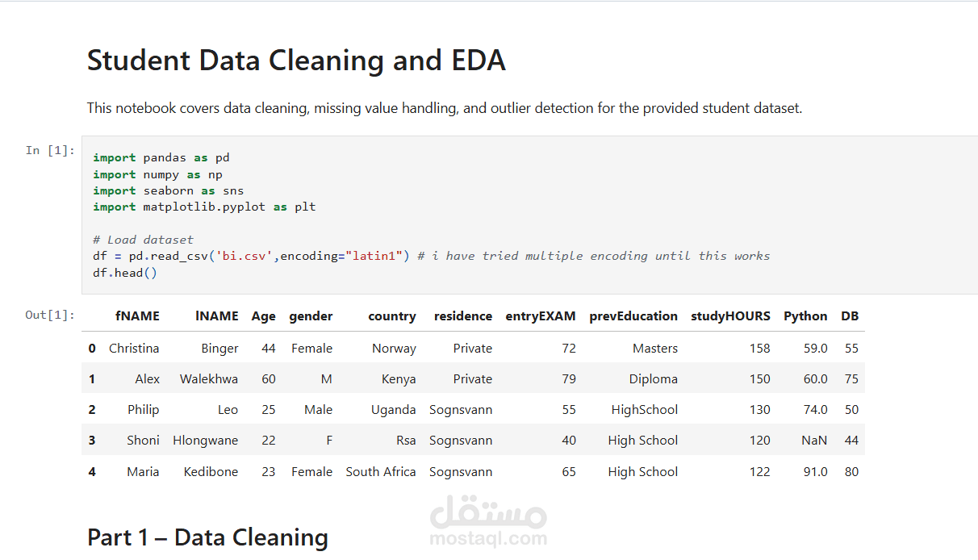Click inside the code cell on pd.read_csv line

coord(250,256)
